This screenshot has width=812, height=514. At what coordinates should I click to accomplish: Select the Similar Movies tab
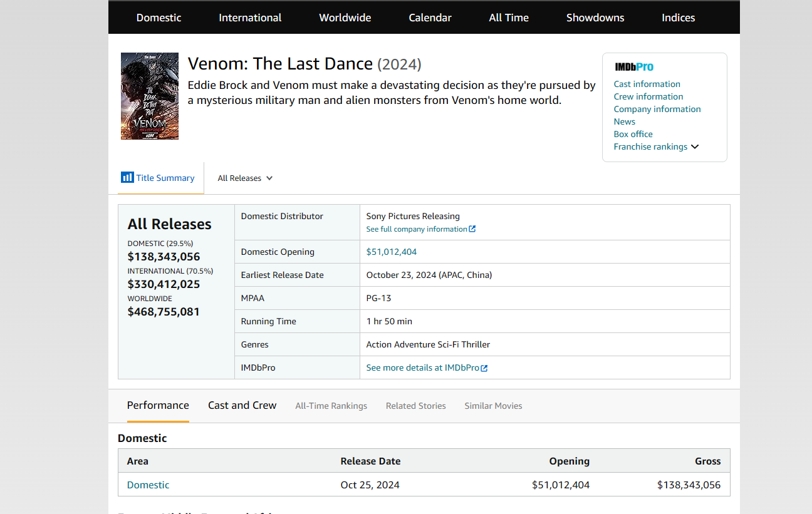(493, 406)
